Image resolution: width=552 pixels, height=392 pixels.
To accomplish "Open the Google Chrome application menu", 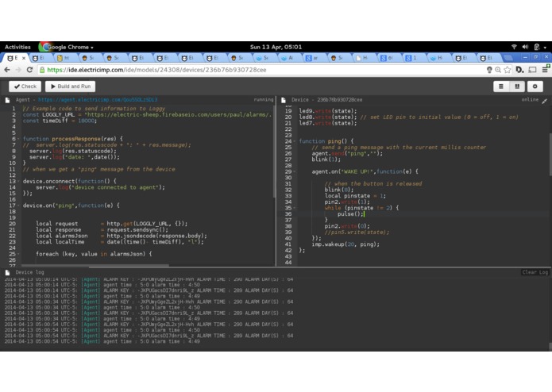I will point(67,47).
